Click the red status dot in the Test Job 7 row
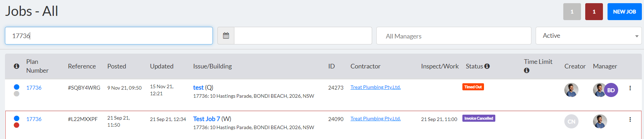 16,125
